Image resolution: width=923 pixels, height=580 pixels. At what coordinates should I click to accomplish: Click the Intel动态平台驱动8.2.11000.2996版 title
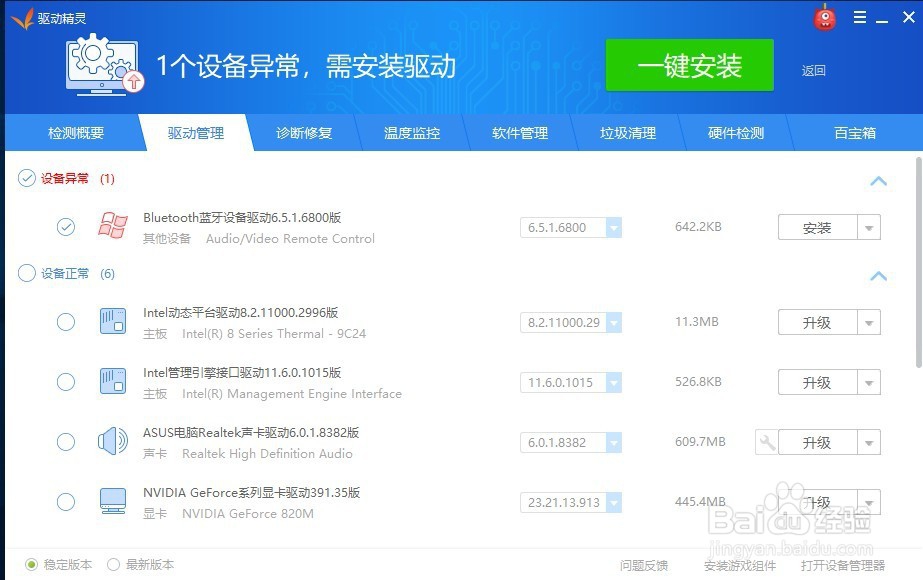[x=241, y=313]
